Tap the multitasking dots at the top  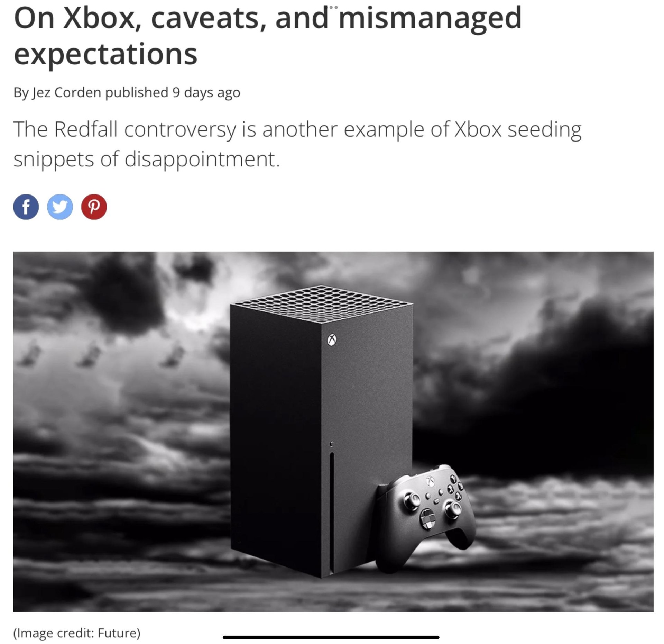click(333, 7)
